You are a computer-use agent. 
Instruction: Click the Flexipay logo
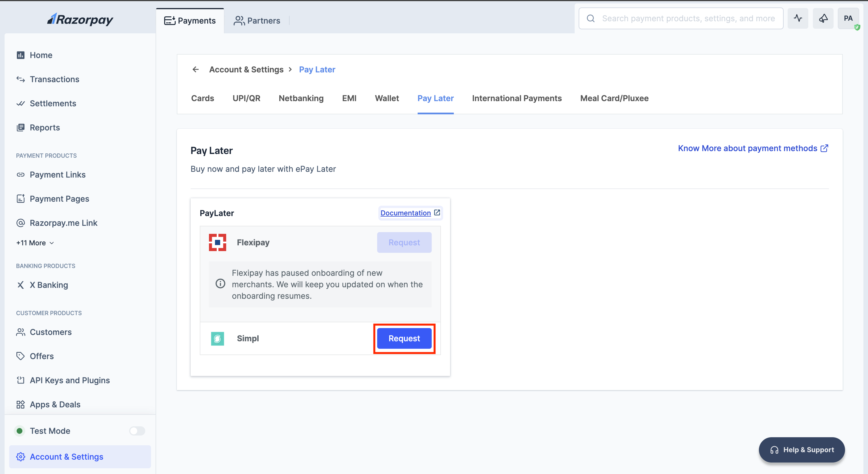click(x=217, y=242)
